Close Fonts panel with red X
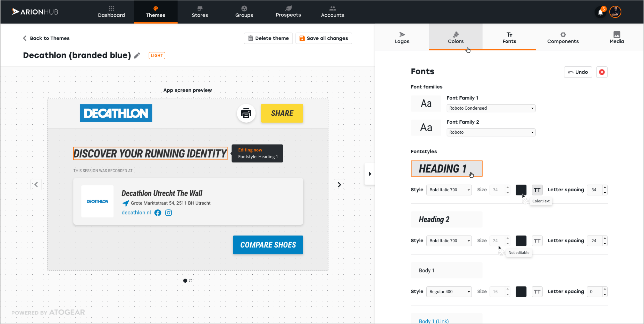Screen dimensions: 644x324 click(602, 72)
